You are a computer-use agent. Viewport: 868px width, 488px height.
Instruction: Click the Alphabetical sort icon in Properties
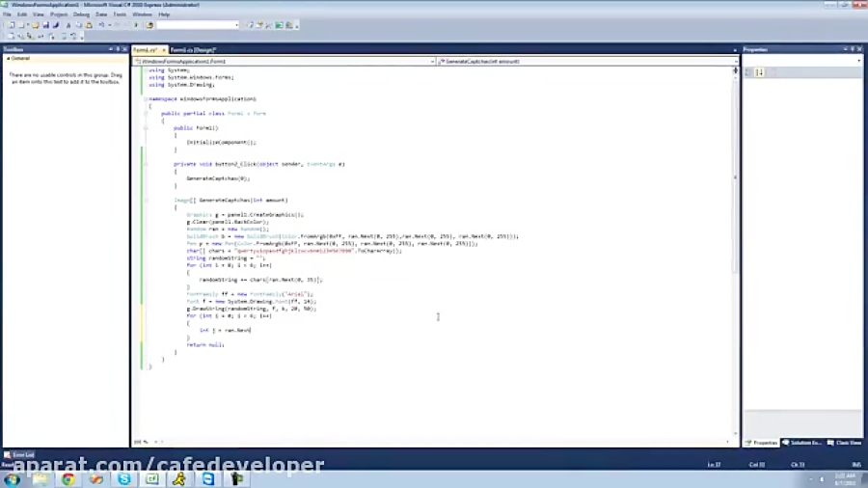click(x=760, y=72)
